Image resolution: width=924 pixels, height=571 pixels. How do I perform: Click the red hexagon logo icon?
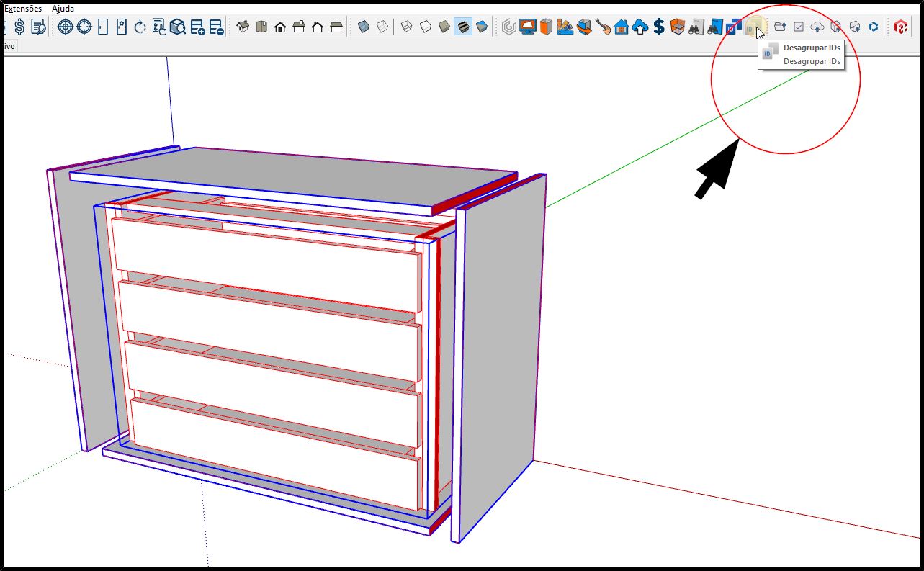click(x=900, y=27)
